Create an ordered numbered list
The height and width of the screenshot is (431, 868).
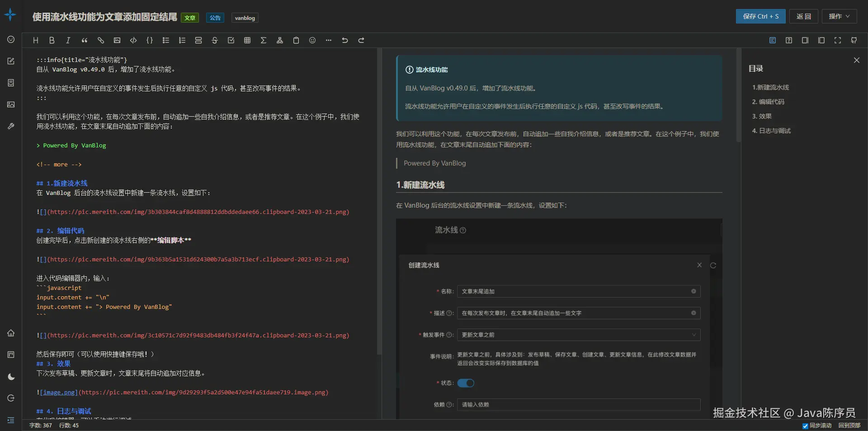coord(182,40)
